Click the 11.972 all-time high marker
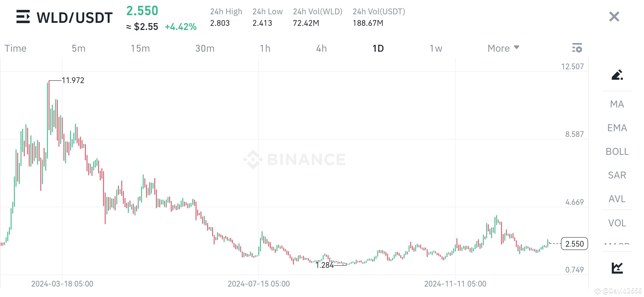 pos(73,80)
